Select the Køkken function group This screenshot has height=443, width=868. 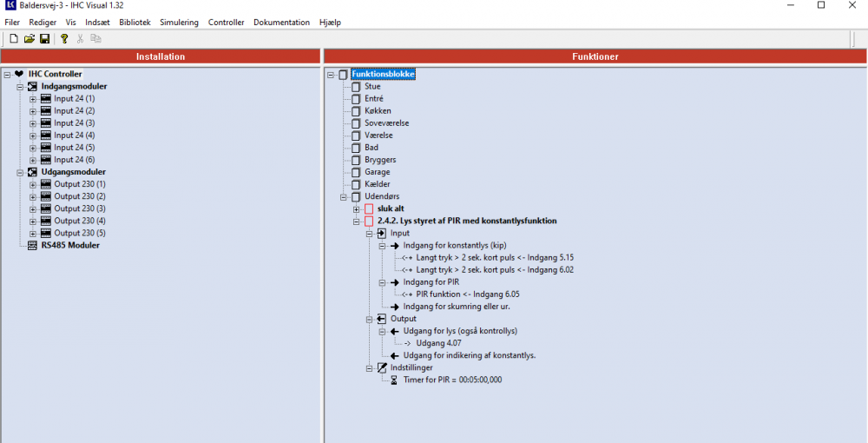(377, 111)
